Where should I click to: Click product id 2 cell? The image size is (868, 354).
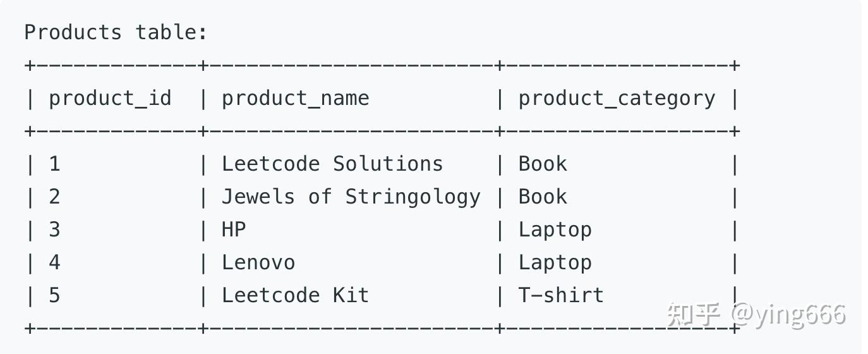point(54,197)
